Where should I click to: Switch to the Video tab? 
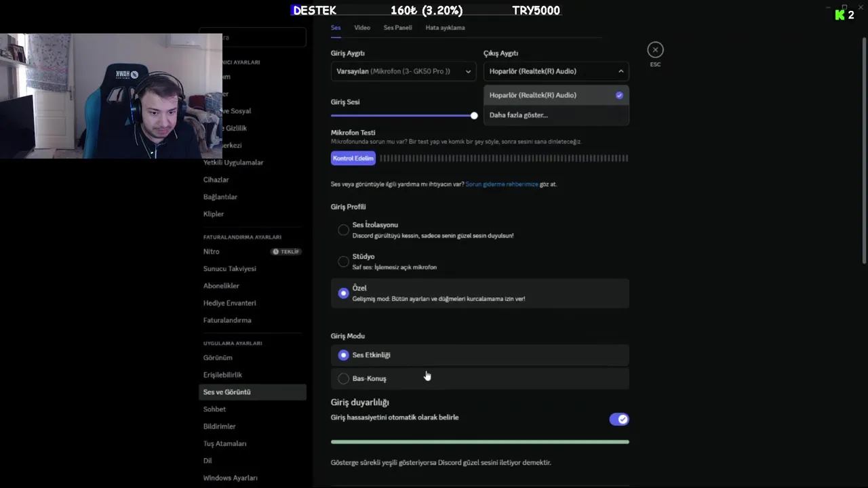point(362,28)
